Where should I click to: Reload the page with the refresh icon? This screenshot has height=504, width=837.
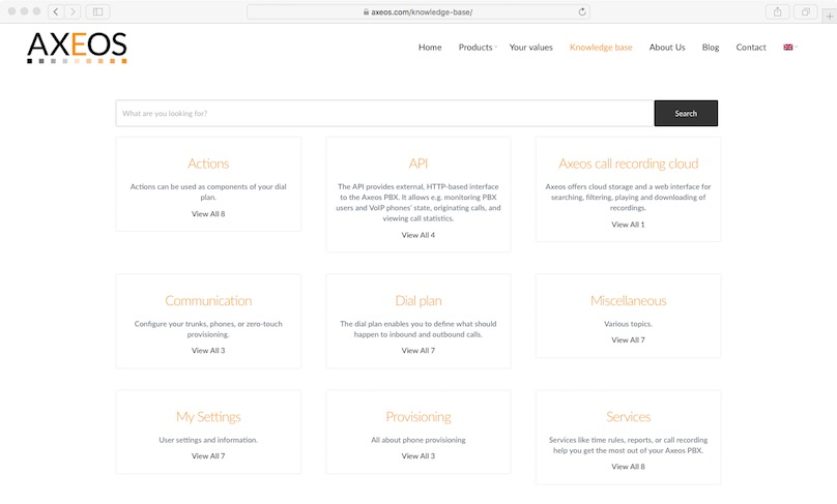[582, 12]
